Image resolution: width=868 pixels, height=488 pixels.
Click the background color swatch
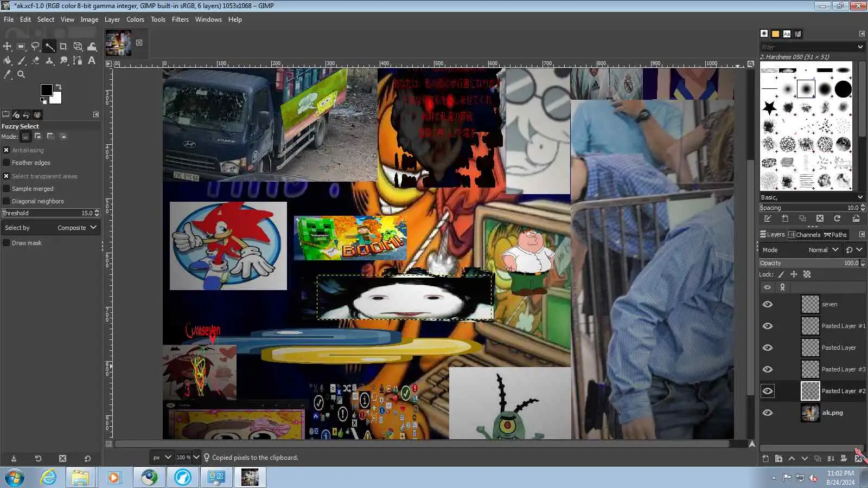(x=58, y=100)
